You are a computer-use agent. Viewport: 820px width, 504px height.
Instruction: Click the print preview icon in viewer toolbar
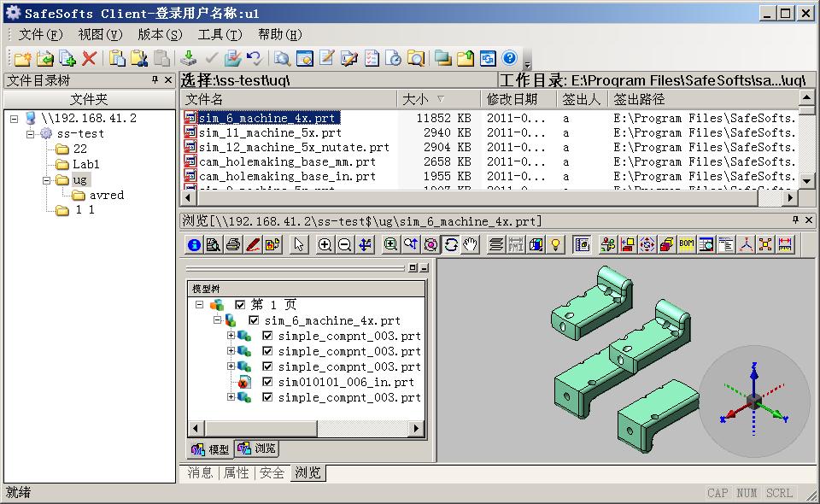pos(214,244)
